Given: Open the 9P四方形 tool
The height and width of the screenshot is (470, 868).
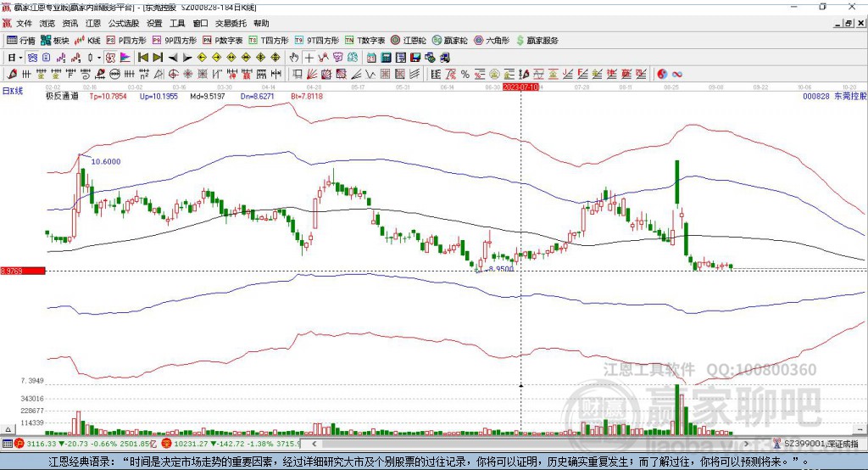Looking at the screenshot, I should pos(175,41).
